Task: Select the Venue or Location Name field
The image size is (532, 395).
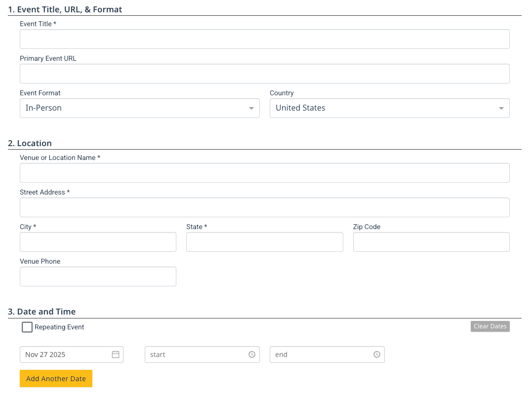Action: 264,173
